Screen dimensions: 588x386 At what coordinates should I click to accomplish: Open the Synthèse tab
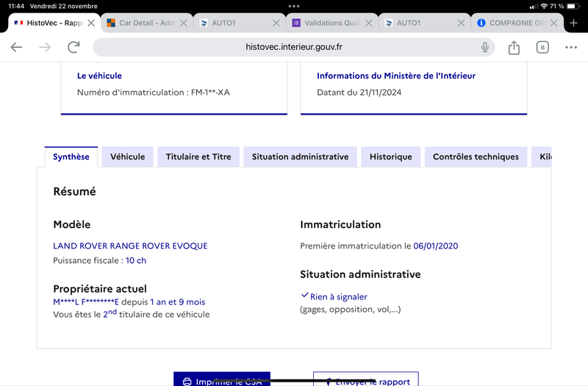pyautogui.click(x=71, y=157)
